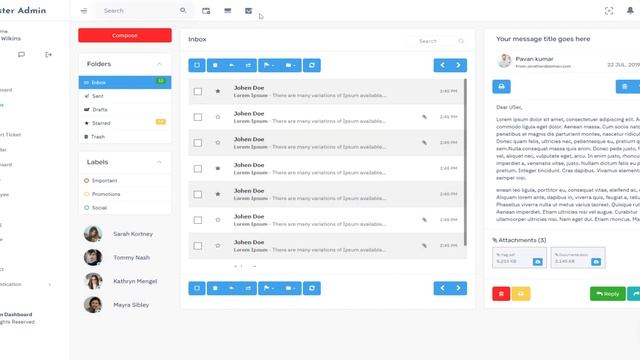640x360 pixels.
Task: Open the flag dropdown in toolbar below email list
Action: pyautogui.click(x=269, y=288)
